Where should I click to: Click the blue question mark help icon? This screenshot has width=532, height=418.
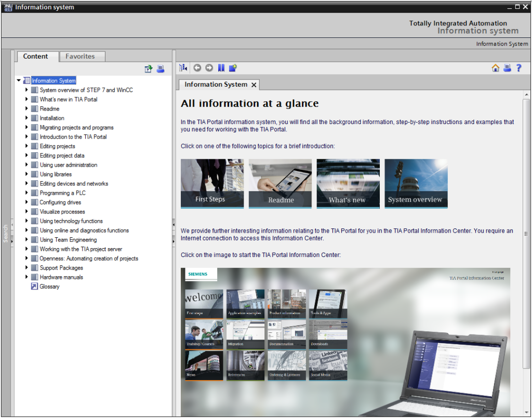click(x=518, y=68)
